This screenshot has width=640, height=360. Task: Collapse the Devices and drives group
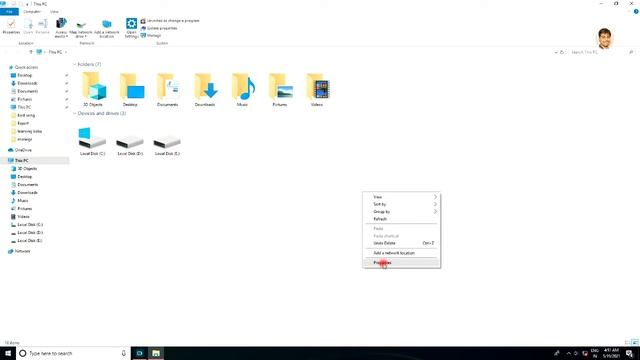75,113
